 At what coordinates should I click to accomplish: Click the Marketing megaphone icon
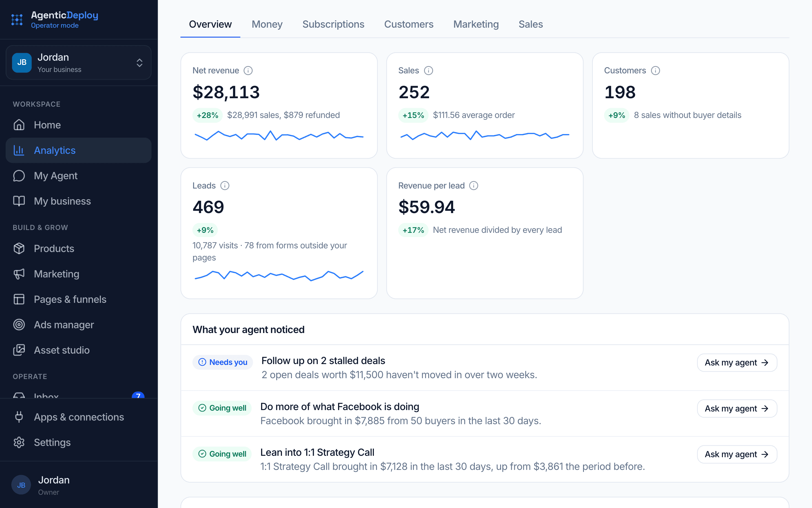pyautogui.click(x=19, y=274)
